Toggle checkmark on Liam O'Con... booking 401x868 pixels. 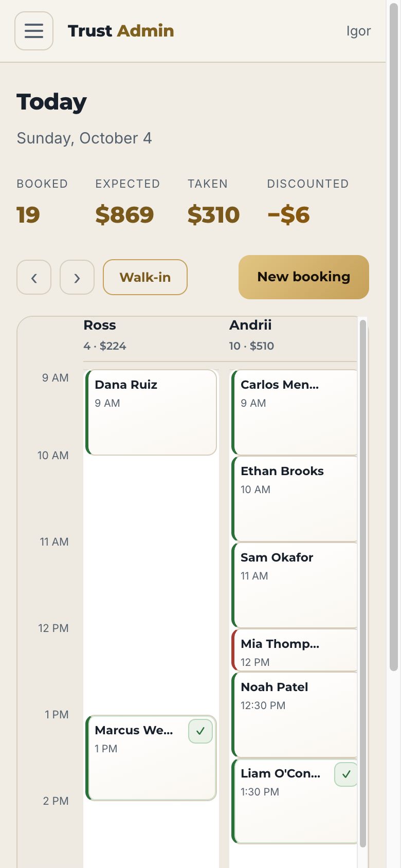[346, 774]
